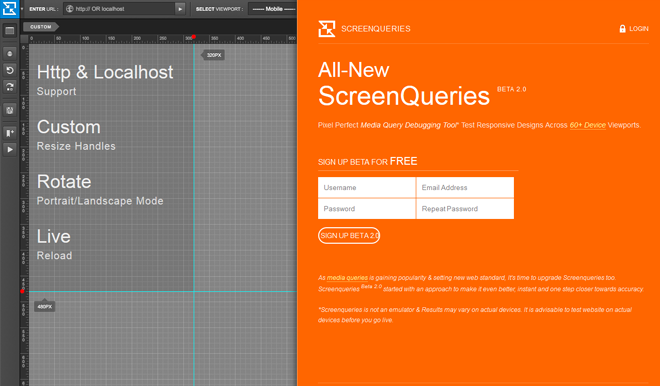Click the 'Http & Localhost' heading text
This screenshot has width=660, height=386.
click(105, 72)
